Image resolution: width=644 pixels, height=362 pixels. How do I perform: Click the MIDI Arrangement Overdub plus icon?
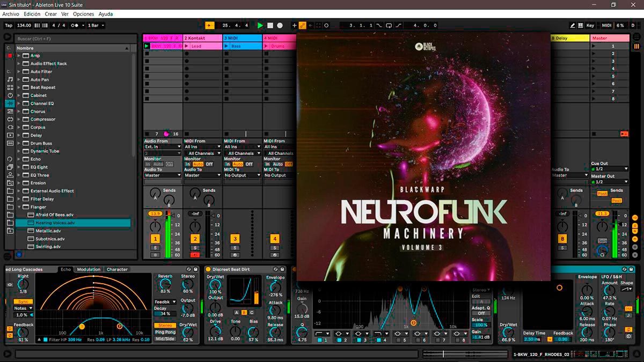click(x=294, y=25)
